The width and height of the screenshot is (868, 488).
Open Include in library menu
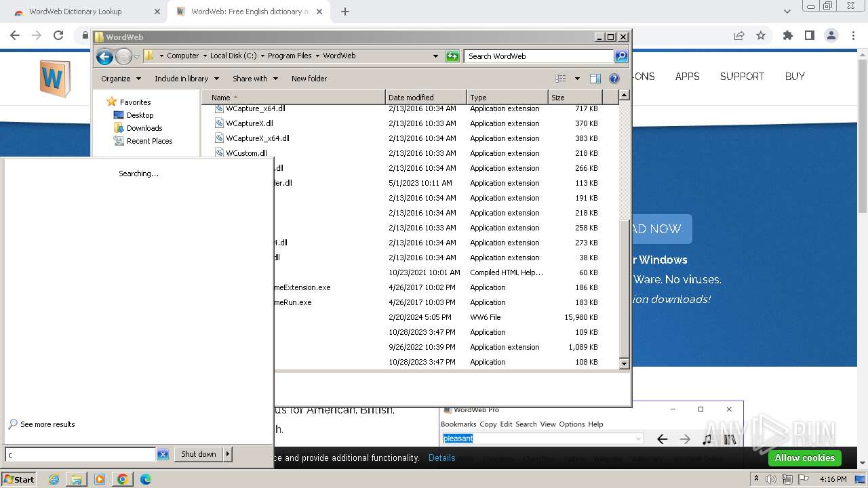pos(186,79)
